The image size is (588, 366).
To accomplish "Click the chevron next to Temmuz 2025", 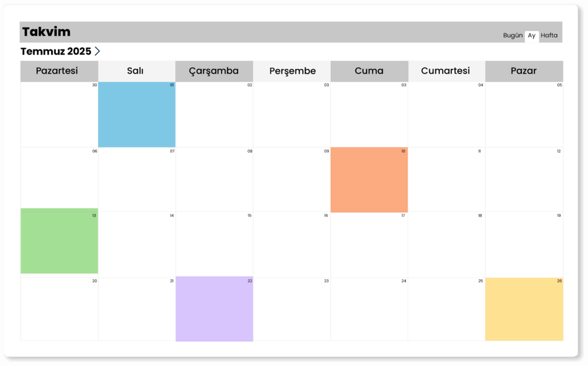I will tap(98, 51).
